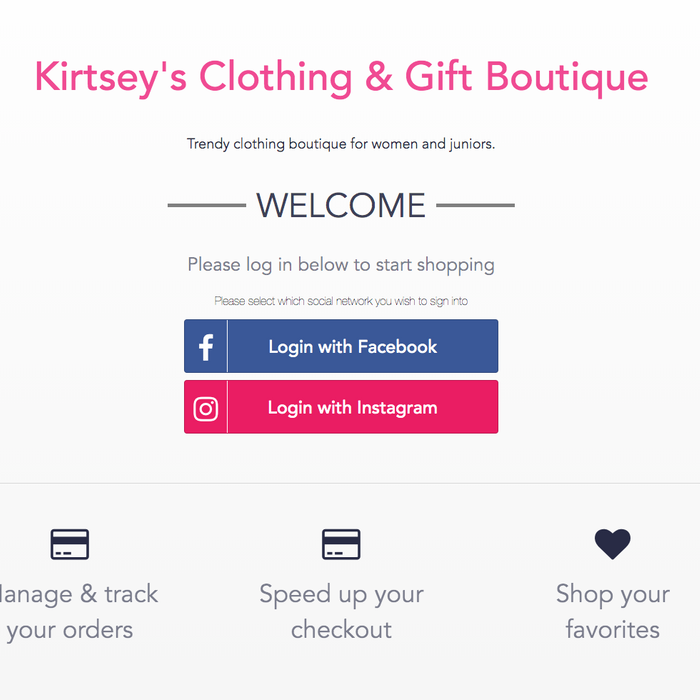Click the Facebook "f" logo icon
The image size is (700, 700).
click(x=206, y=347)
